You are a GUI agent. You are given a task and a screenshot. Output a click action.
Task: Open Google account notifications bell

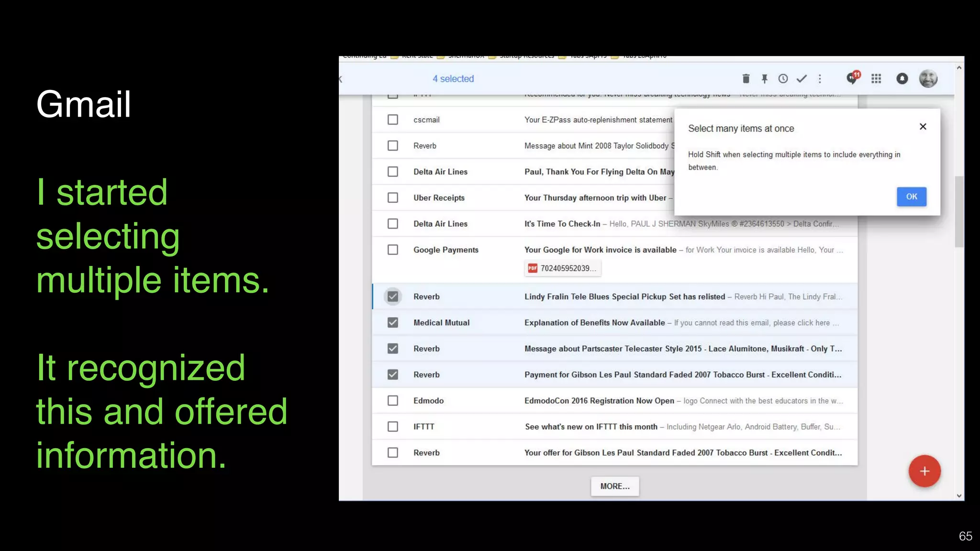click(x=902, y=79)
